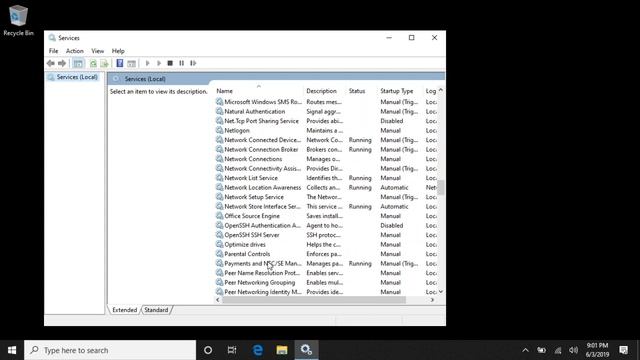Viewport: 640px width, 360px height.
Task: Open the volume speaker tray icon
Action: coord(573,350)
